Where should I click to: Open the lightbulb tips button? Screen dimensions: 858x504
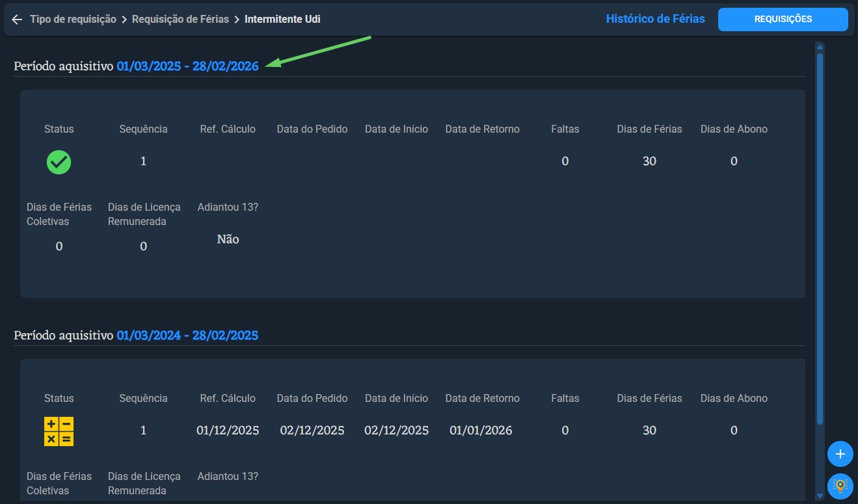click(x=840, y=486)
